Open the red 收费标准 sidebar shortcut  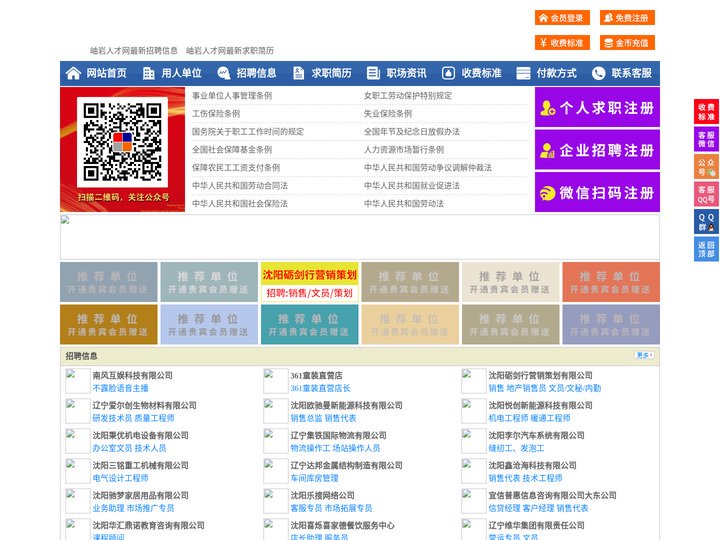click(706, 112)
